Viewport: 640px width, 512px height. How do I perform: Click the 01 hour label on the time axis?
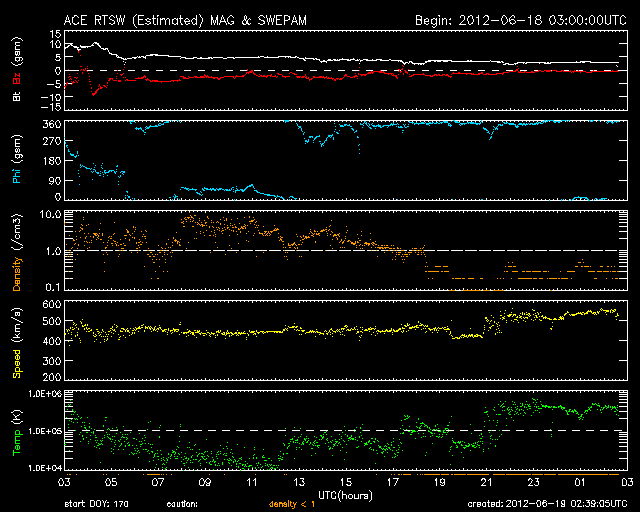580,483
